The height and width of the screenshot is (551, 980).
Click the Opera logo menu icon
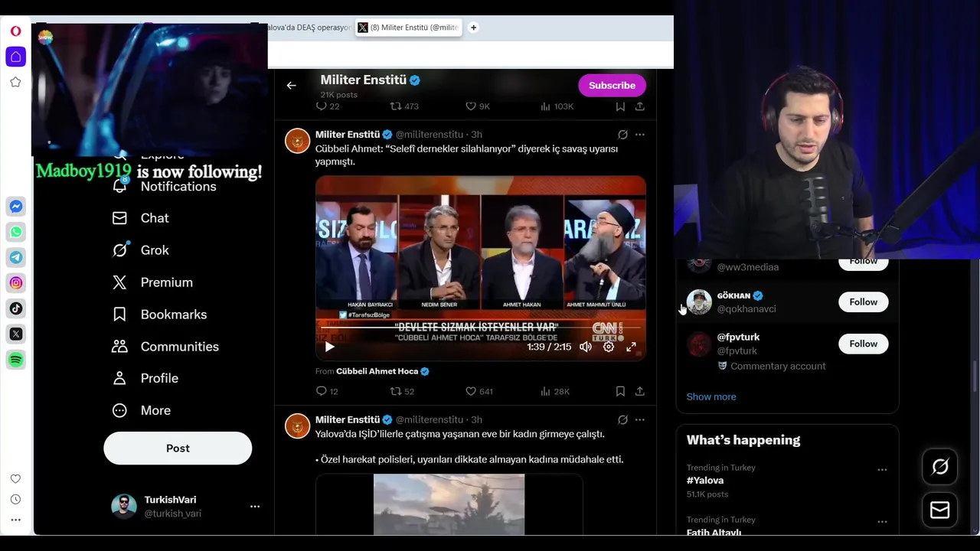click(x=15, y=31)
